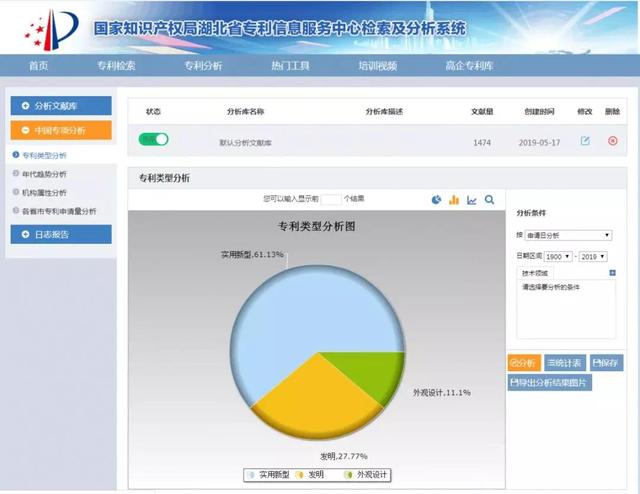The image size is (640, 494).
Task: Open the end year 2019 dropdown
Action: [x=593, y=256]
